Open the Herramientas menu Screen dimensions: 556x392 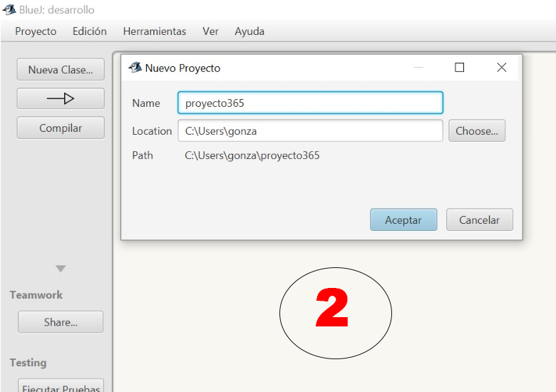click(x=154, y=31)
